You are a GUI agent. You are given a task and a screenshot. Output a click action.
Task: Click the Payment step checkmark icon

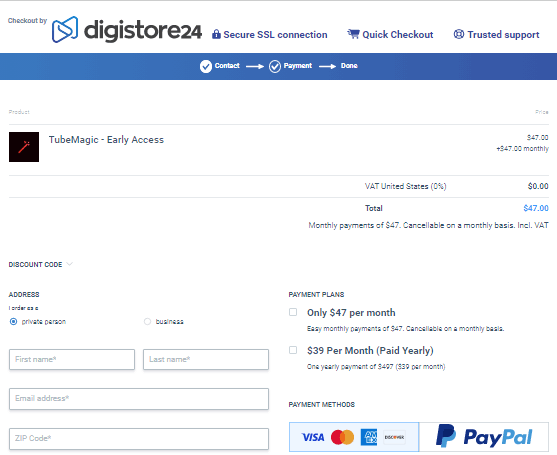pyautogui.click(x=275, y=66)
